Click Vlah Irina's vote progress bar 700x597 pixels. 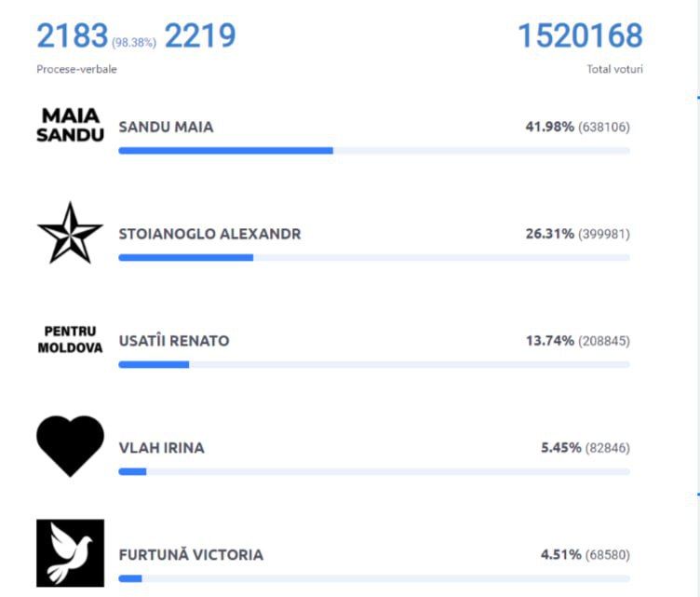tap(374, 471)
